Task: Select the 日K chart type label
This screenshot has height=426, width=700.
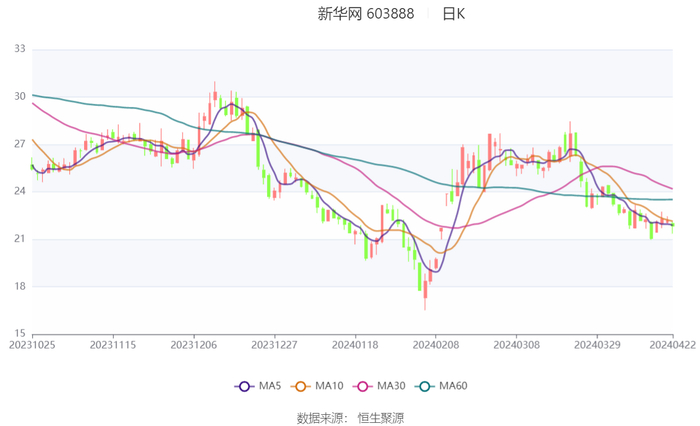Action: (x=453, y=14)
